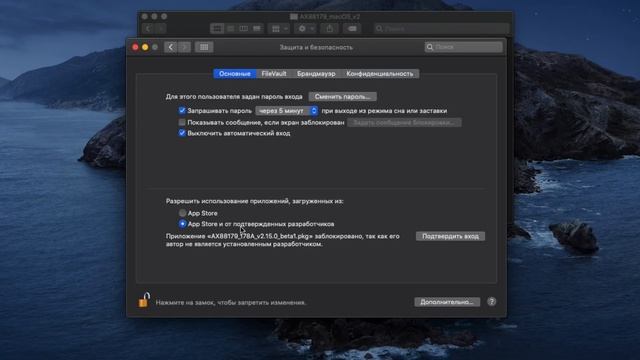The height and width of the screenshot is (360, 640).
Task: Click 'Для этого пользователя задан пароль' text
Action: click(x=234, y=97)
